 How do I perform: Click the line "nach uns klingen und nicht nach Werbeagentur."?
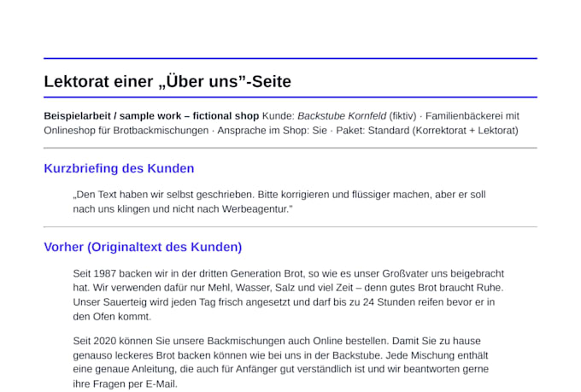(x=183, y=209)
